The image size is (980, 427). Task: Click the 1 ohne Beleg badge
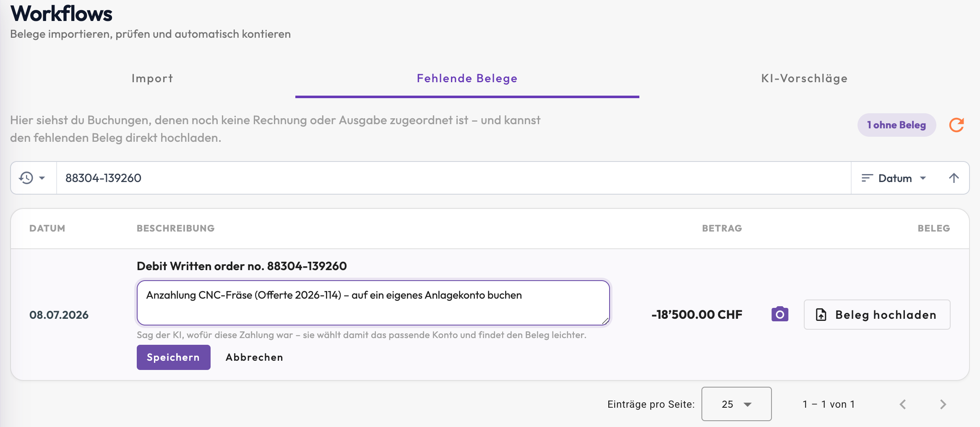pos(897,125)
